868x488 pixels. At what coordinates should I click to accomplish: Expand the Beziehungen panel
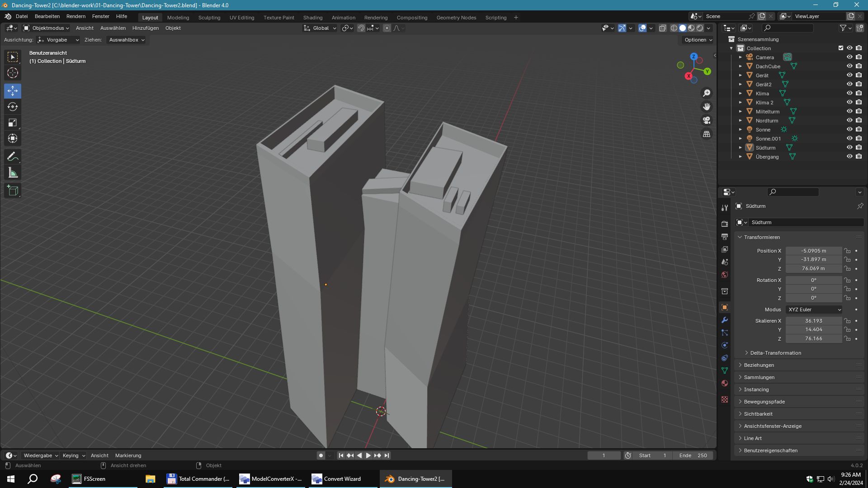pyautogui.click(x=759, y=365)
